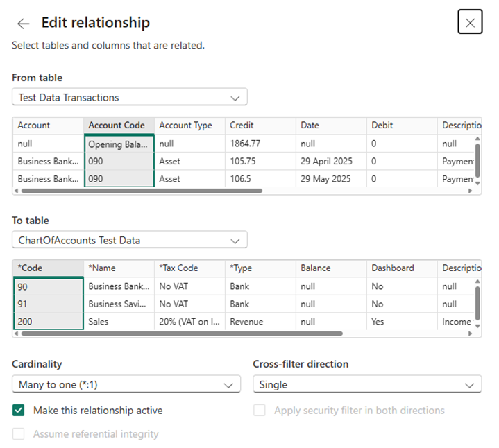This screenshot has width=499, height=448.
Task: Toggle Apply security filter in both directions
Action: 260,411
